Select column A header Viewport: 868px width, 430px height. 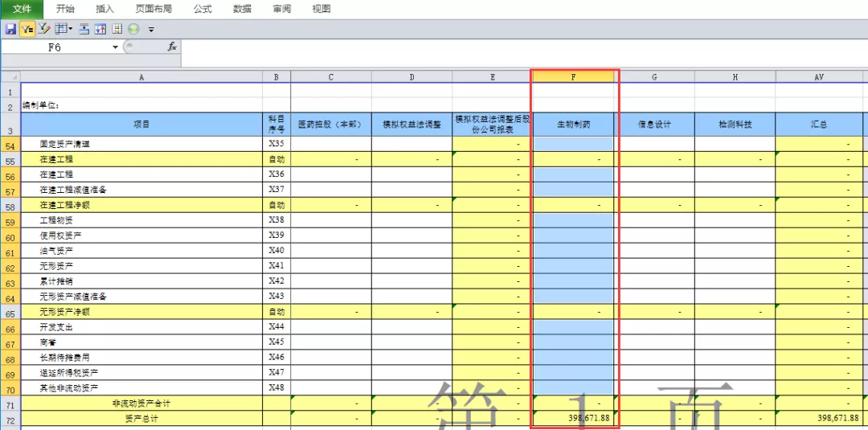coord(141,77)
